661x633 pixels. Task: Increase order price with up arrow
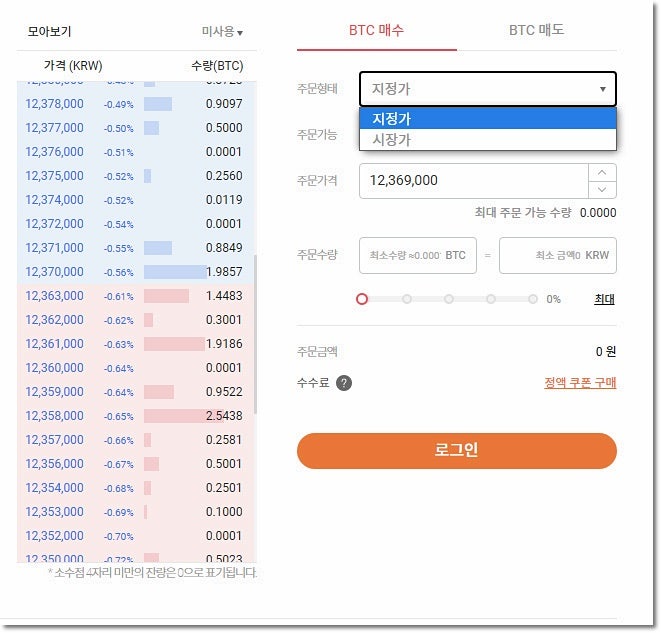pos(602,173)
